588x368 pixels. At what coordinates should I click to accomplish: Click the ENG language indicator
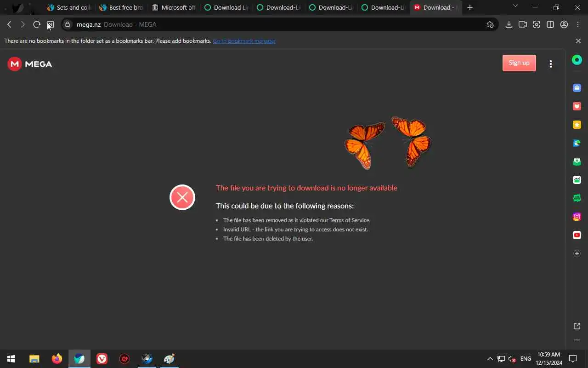pyautogui.click(x=526, y=359)
